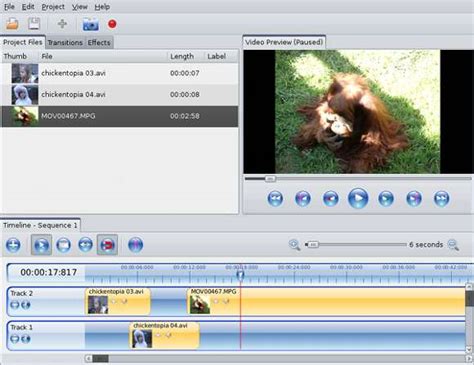The height and width of the screenshot is (365, 474).
Task: Toggle the magnet snapping tool
Action: pos(107,245)
